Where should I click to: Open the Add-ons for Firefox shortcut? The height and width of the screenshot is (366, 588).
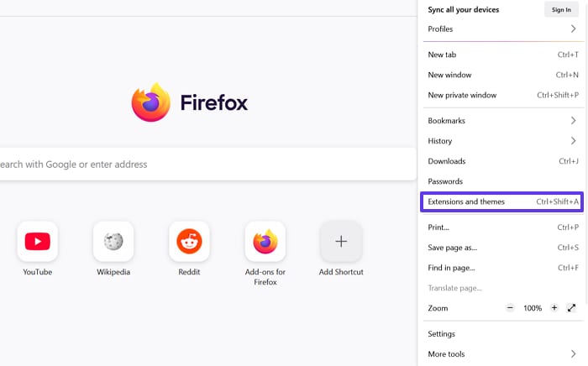[x=265, y=241]
